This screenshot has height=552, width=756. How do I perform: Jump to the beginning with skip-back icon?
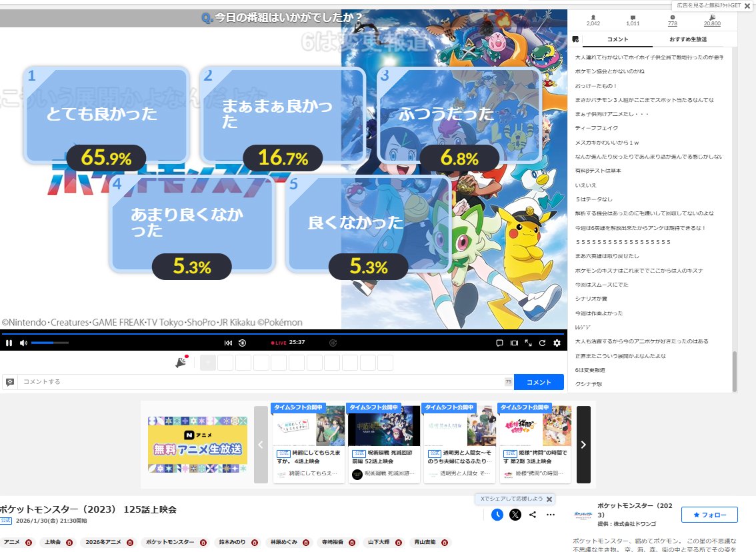pyautogui.click(x=228, y=343)
